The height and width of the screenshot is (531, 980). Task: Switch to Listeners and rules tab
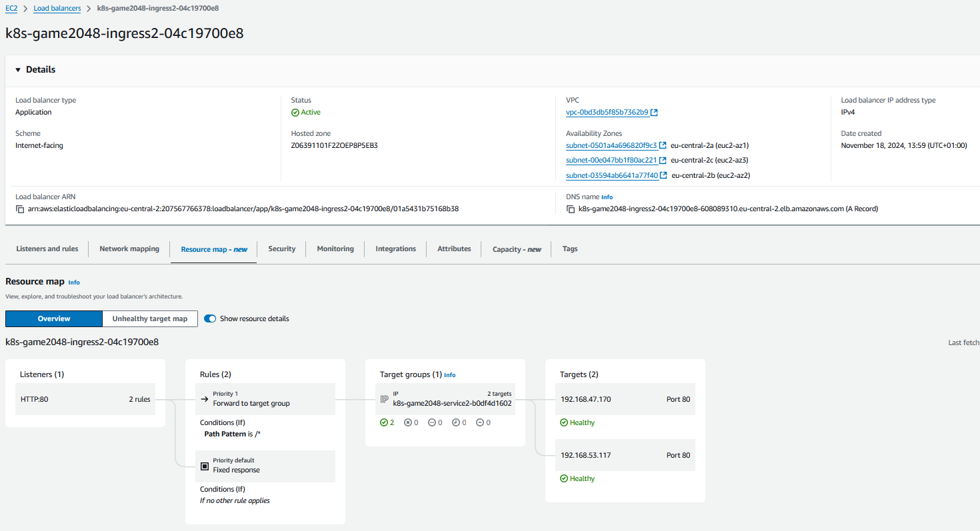pyautogui.click(x=47, y=249)
